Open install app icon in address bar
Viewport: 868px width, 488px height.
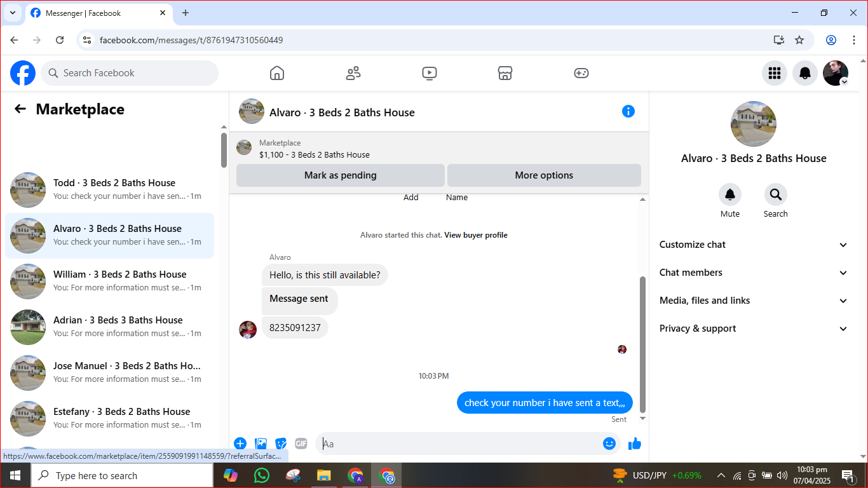779,40
